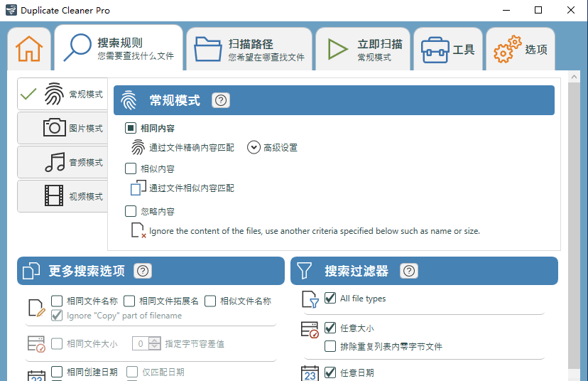Click the fingerprint icon beside 常规模式 sidebar entry

click(54, 94)
